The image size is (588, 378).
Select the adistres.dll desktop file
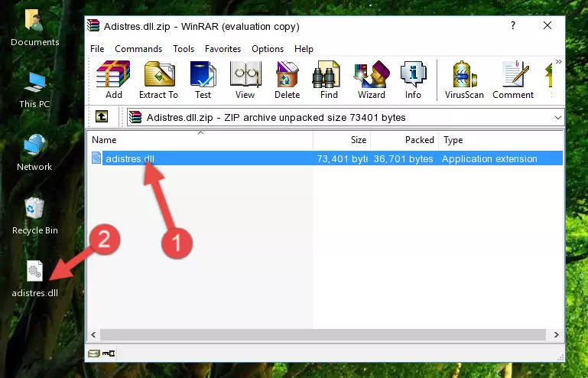34,279
